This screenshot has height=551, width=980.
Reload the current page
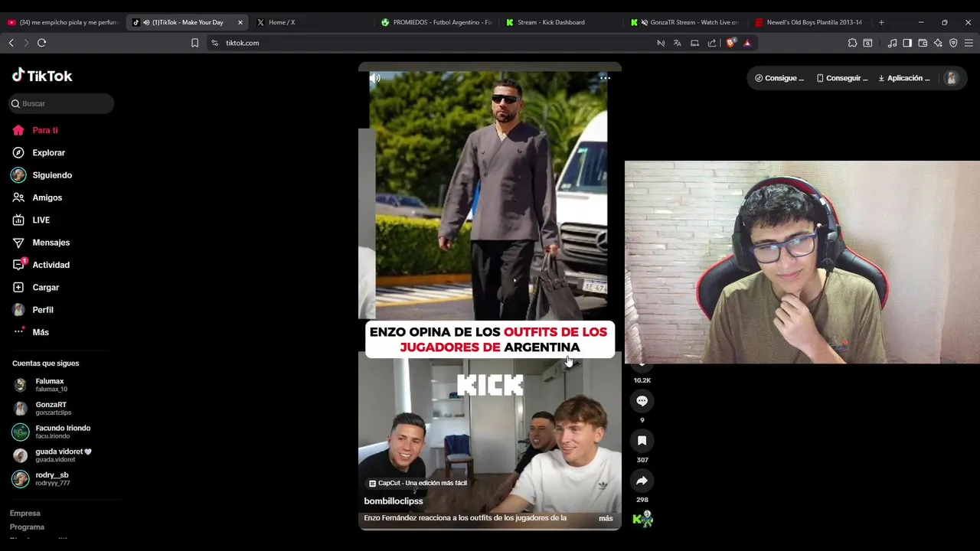click(42, 43)
